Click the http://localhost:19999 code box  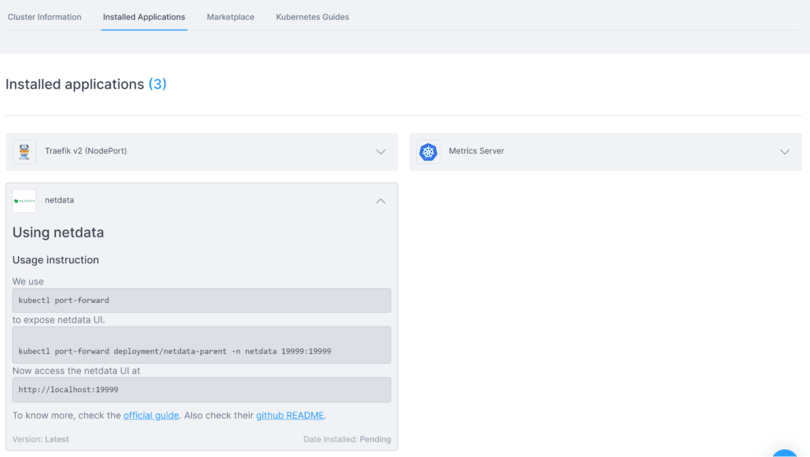[201, 390]
